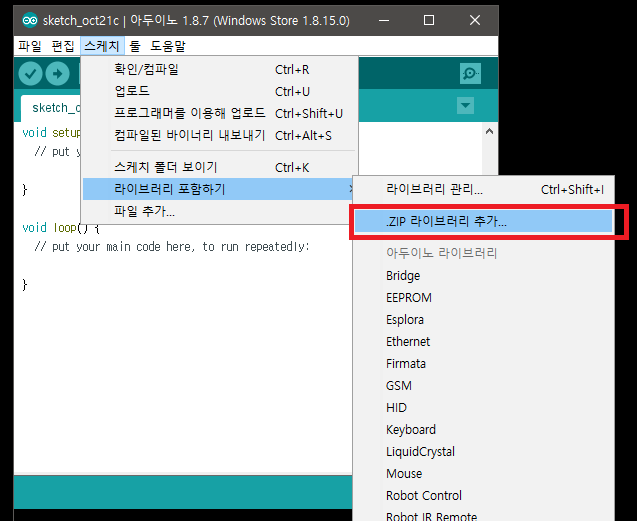637x521 pixels.
Task: Close the Arduino window
Action: coord(474,20)
